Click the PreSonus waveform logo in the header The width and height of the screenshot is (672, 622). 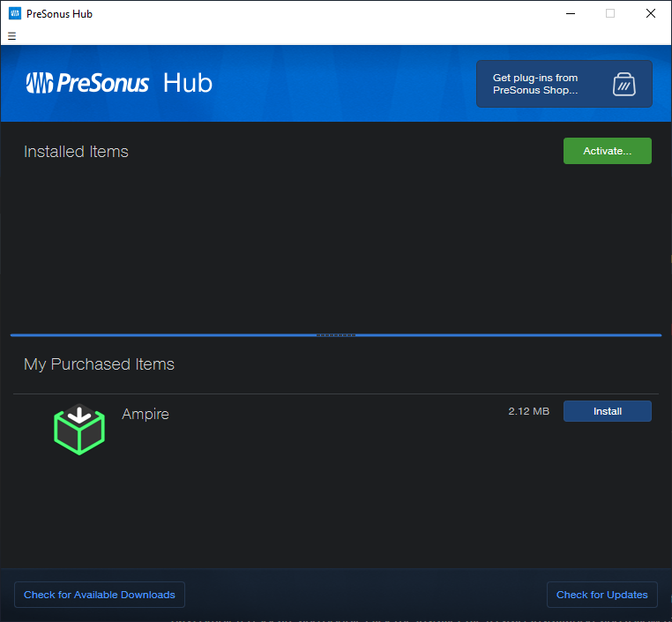tap(40, 83)
